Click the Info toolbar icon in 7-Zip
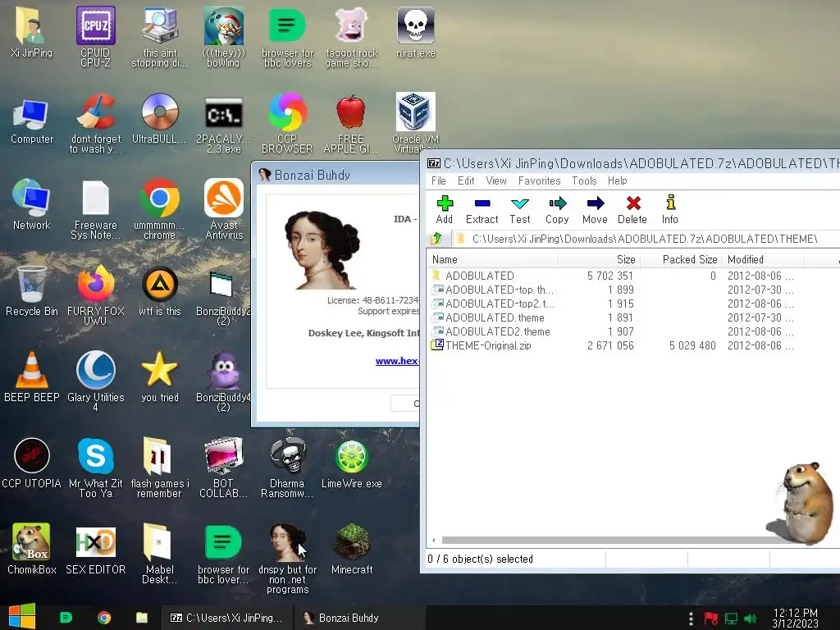Screen dimensions: 840x630 (670, 209)
